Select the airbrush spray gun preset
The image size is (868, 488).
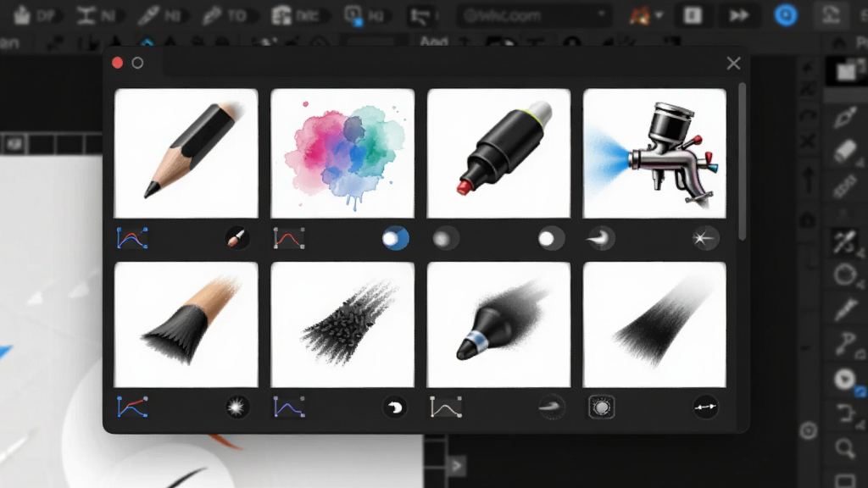[x=654, y=153]
